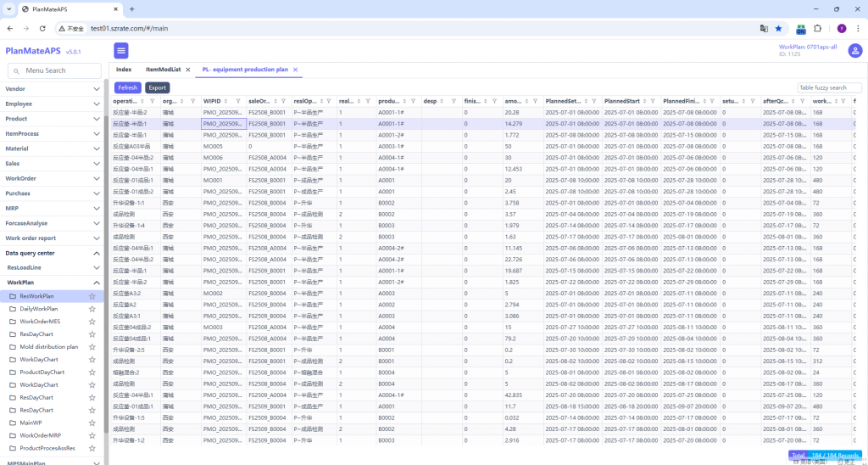Open the ProductDayChart page
This screenshot has height=465, width=868.
click(x=42, y=372)
